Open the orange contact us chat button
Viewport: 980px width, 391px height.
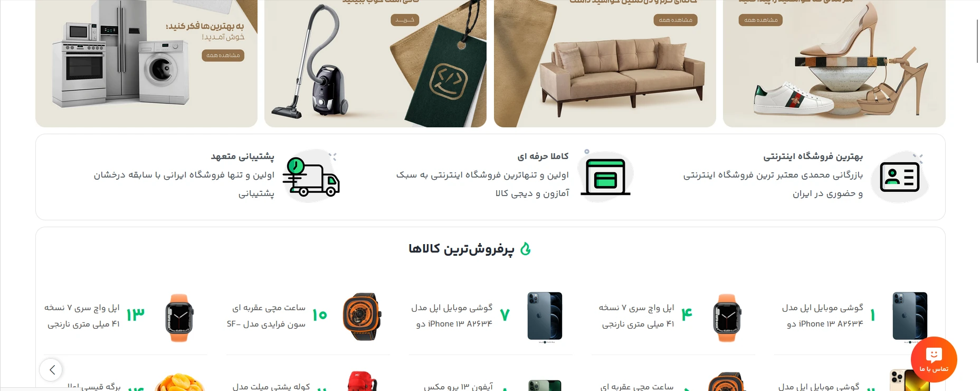click(934, 359)
